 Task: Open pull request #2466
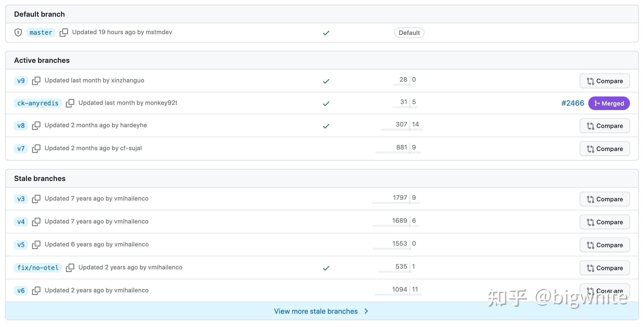(x=573, y=103)
